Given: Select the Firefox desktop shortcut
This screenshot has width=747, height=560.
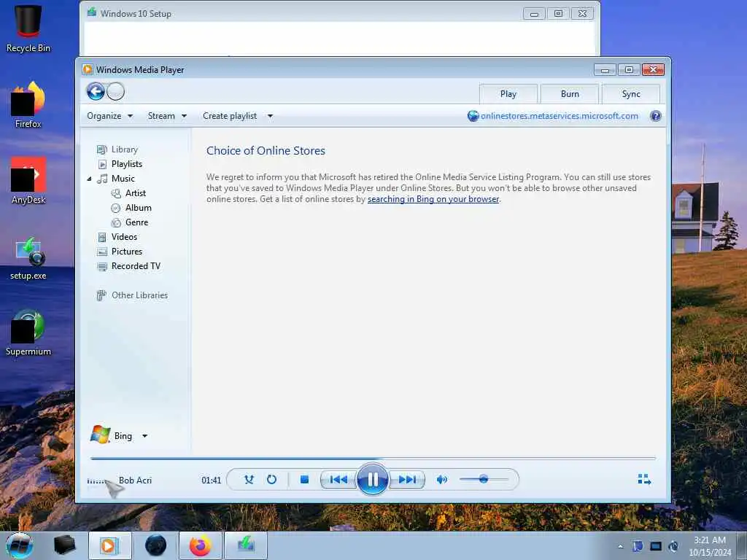Looking at the screenshot, I should coord(28,105).
